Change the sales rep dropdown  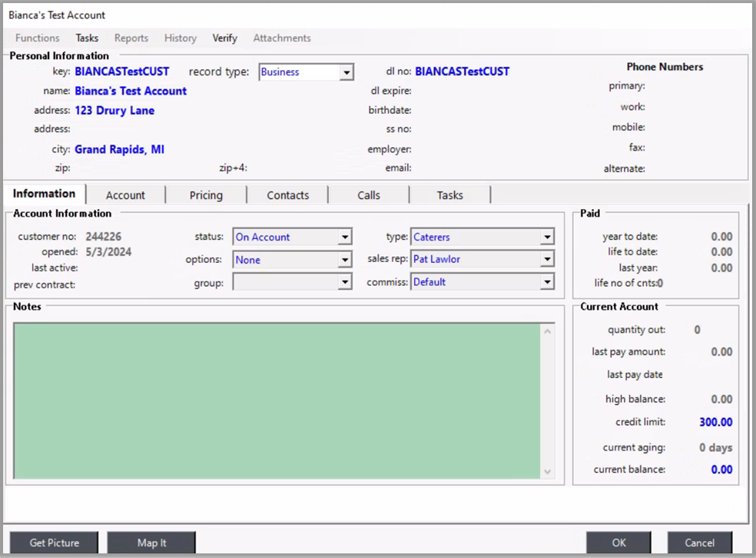tap(546, 260)
